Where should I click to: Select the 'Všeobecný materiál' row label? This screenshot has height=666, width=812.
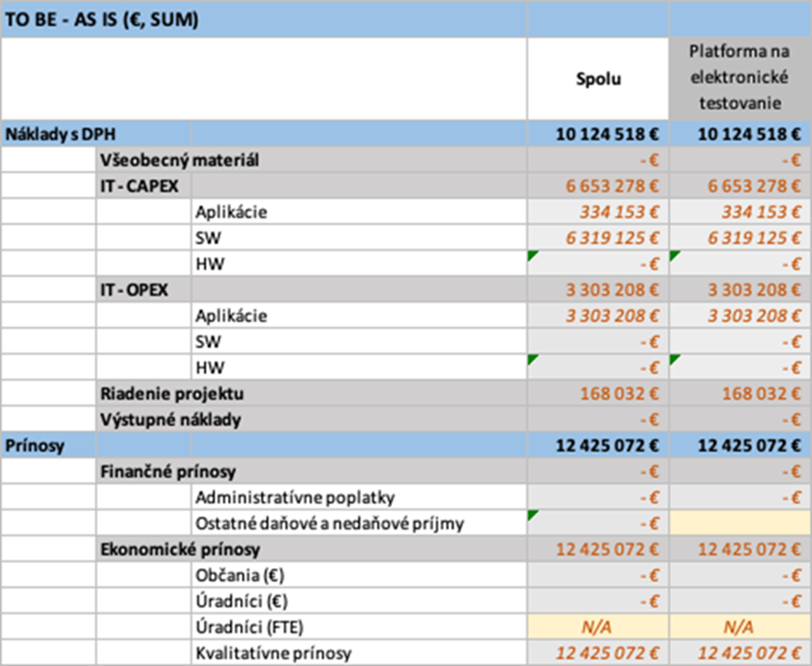click(x=179, y=160)
